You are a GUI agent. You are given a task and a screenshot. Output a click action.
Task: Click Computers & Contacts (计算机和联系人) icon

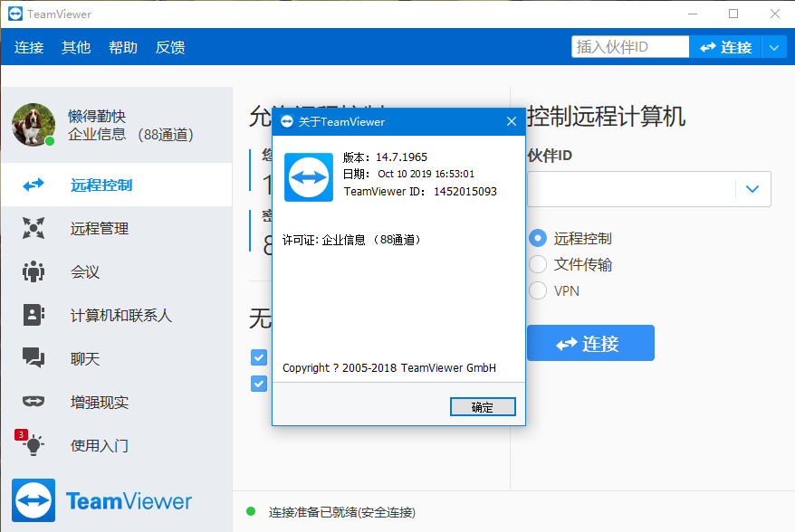[x=34, y=316]
